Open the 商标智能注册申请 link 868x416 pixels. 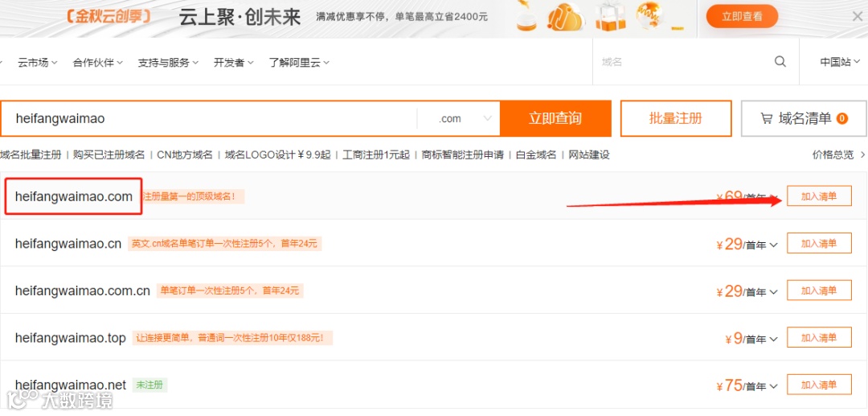coord(463,155)
